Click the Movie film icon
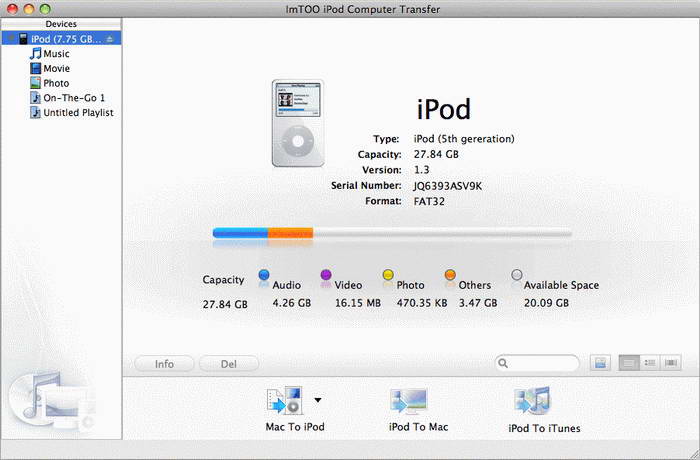The image size is (700, 460). point(35,68)
